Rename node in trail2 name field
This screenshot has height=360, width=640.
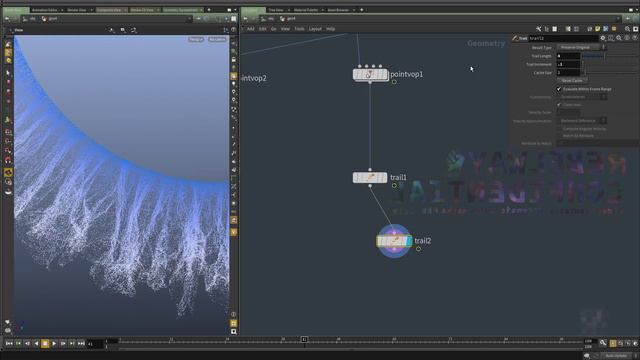(x=563, y=38)
